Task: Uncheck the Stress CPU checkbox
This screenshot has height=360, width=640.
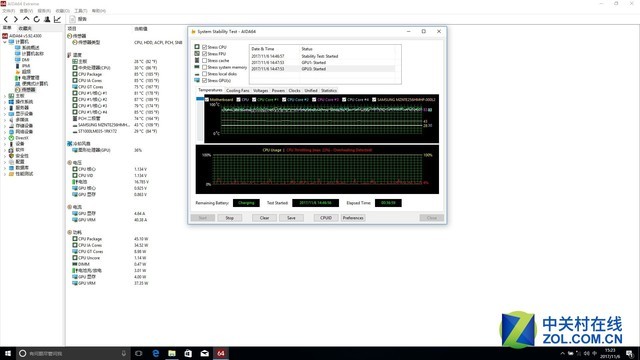Action: click(204, 47)
